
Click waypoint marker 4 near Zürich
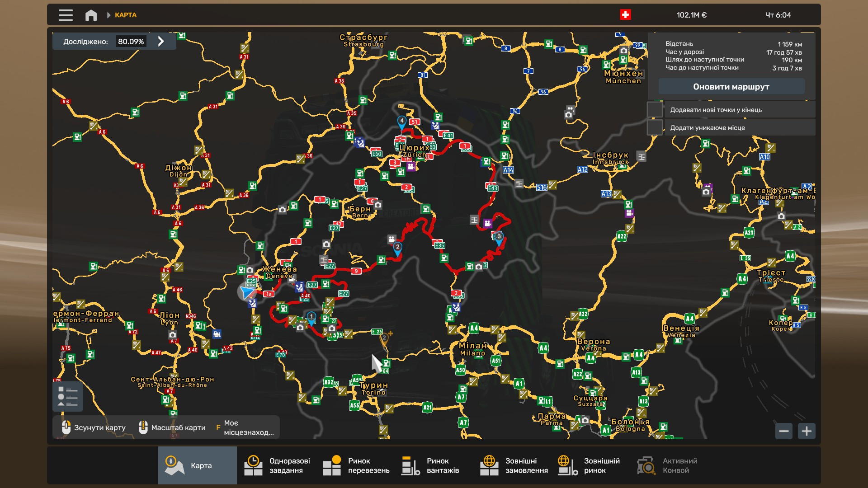(401, 122)
